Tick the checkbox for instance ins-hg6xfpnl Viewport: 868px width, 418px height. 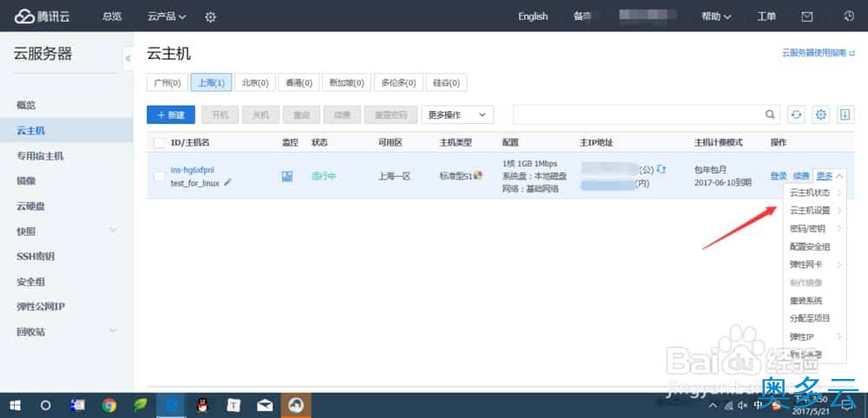coord(160,176)
